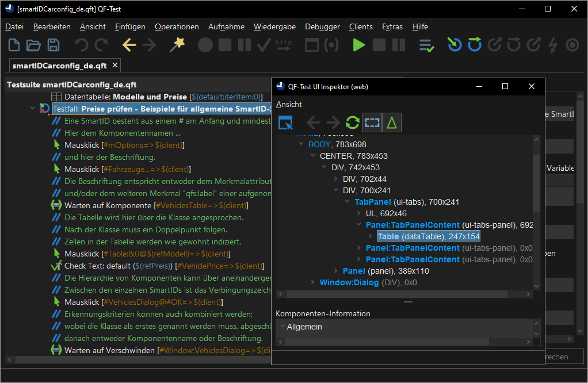Image resolution: width=588 pixels, height=383 pixels.
Task: Select Warten auf Komponente #VehiclesTable step
Action: 150,205
